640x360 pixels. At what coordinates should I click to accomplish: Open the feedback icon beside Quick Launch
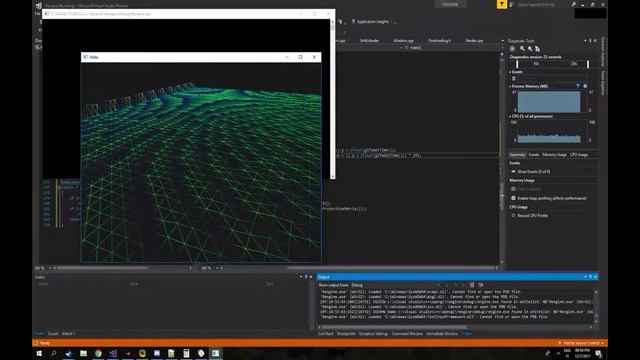click(511, 4)
